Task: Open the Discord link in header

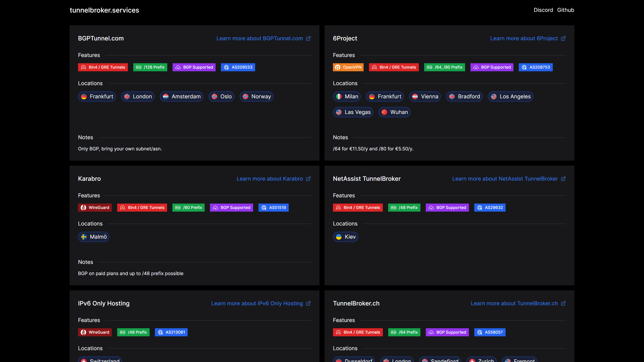Action: click(543, 10)
